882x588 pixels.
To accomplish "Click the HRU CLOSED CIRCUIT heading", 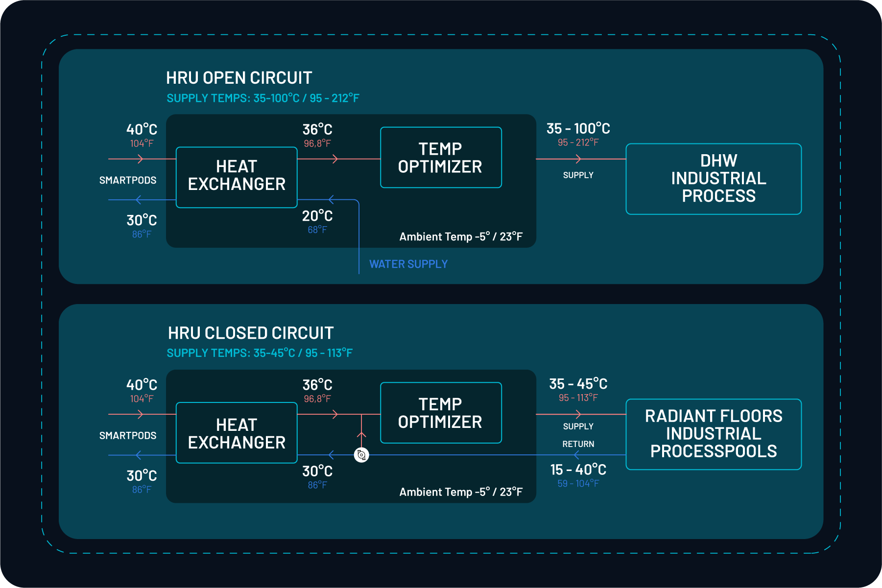I will 251,333.
